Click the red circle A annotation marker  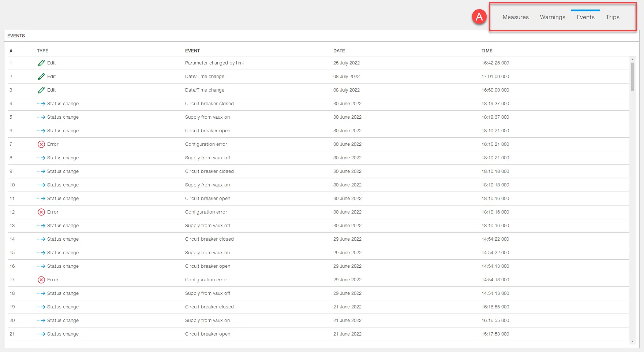tap(479, 17)
